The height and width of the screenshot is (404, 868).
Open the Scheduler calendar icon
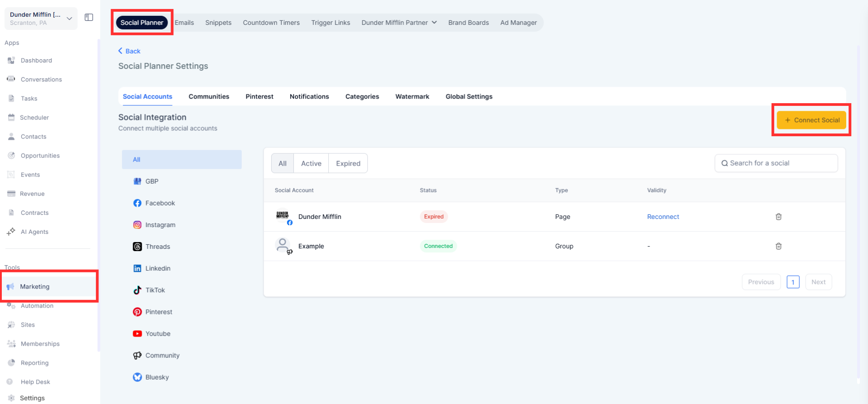click(x=11, y=118)
